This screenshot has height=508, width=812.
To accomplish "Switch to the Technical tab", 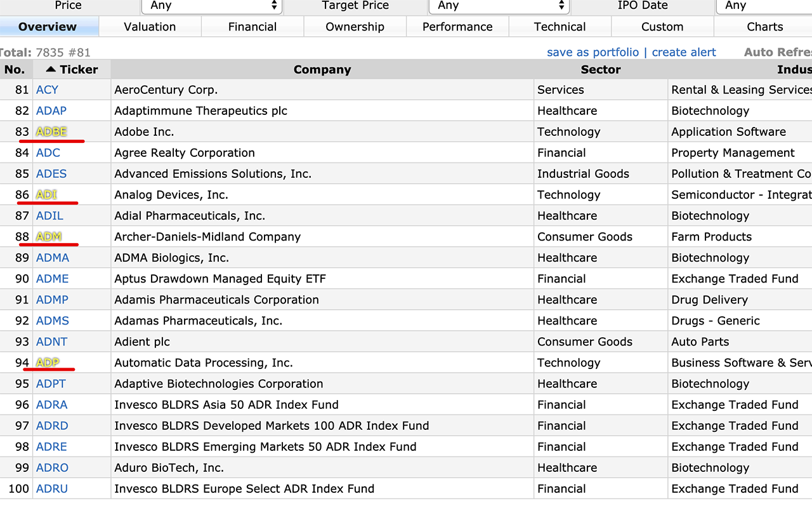I will (x=560, y=27).
